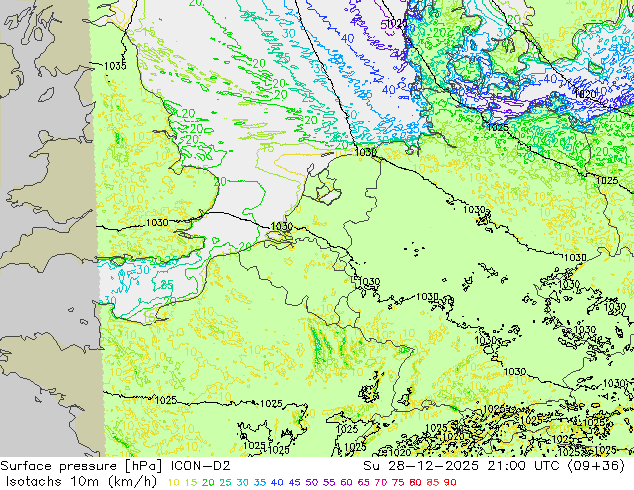Click the 'Surface pressure [hPa]' title text
634x490 pixels.
pyautogui.click(x=81, y=466)
